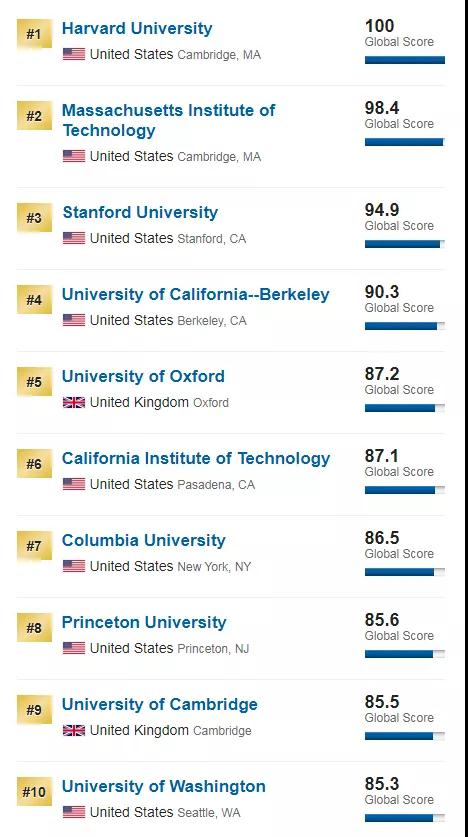Open University of California--Berkeley link
The height and width of the screenshot is (837, 468).
(x=196, y=295)
